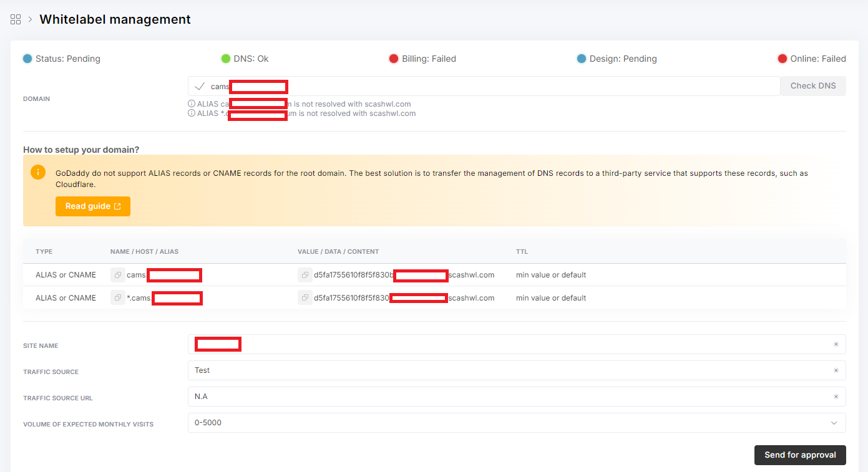Click the Traffic Source URL field with N.A
The image size is (868, 472).
pos(499,397)
